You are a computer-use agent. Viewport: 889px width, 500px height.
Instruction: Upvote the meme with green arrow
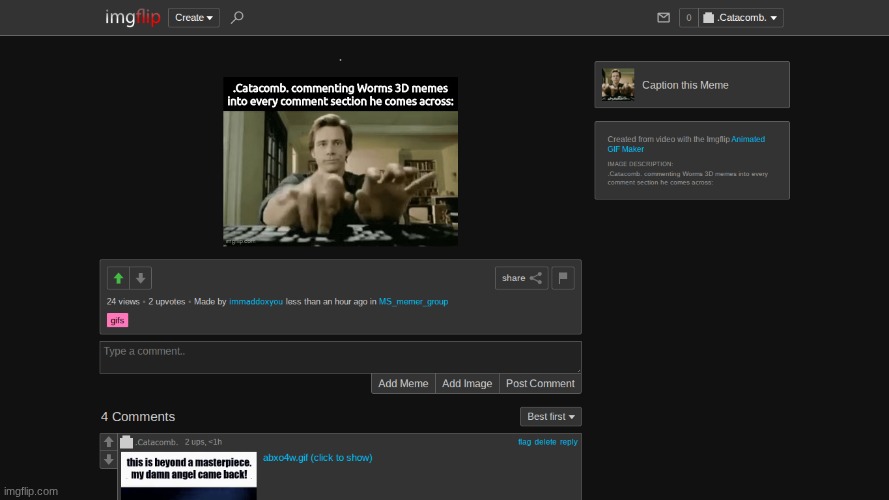(x=118, y=278)
